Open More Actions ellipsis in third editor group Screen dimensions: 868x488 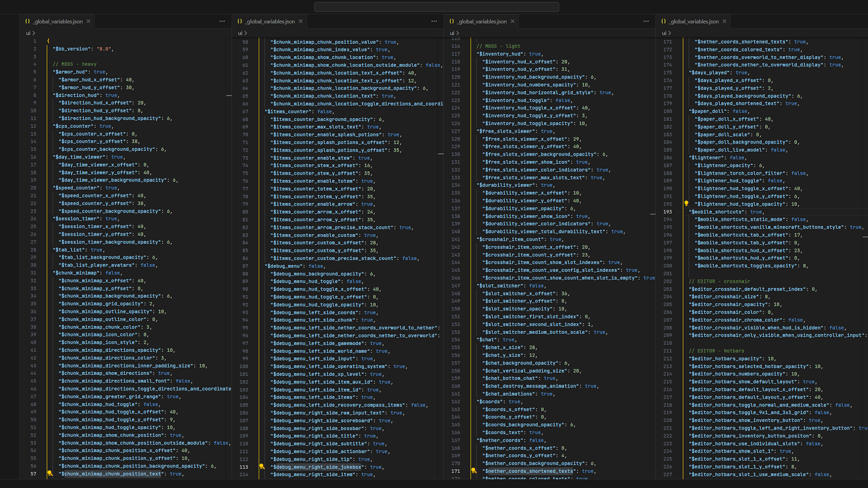tap(646, 21)
